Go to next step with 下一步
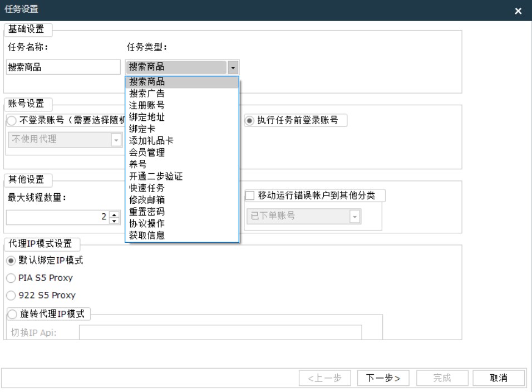This screenshot has height=392, width=532. tap(383, 378)
